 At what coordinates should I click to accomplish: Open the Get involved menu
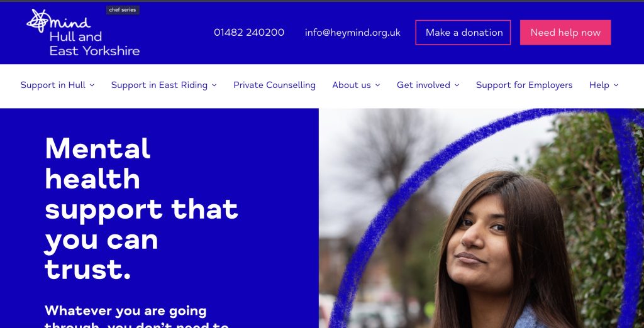[x=423, y=85]
